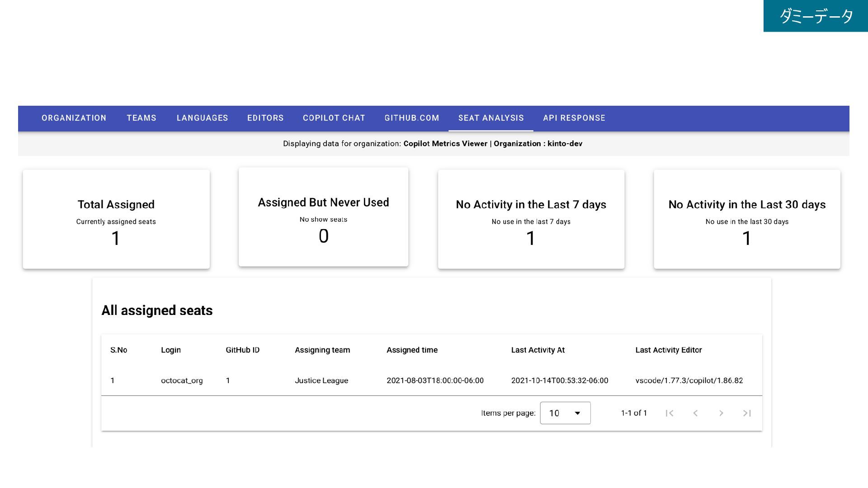Click the Assigned But Never Used card
The image size is (868, 488).
tap(323, 217)
